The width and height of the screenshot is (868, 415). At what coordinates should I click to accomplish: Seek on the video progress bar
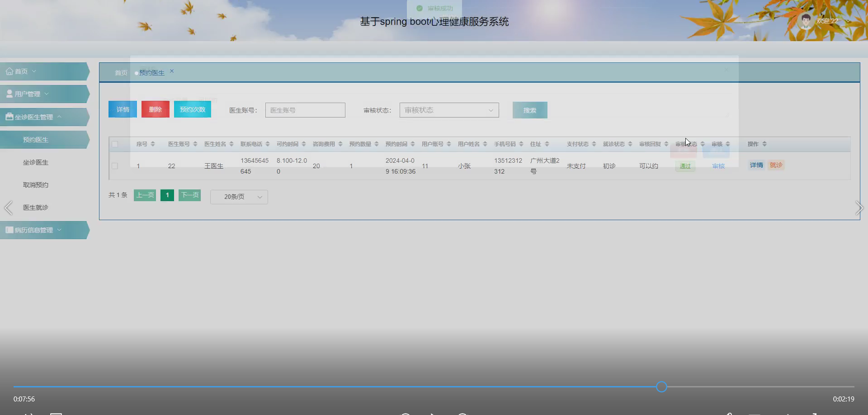(434, 387)
